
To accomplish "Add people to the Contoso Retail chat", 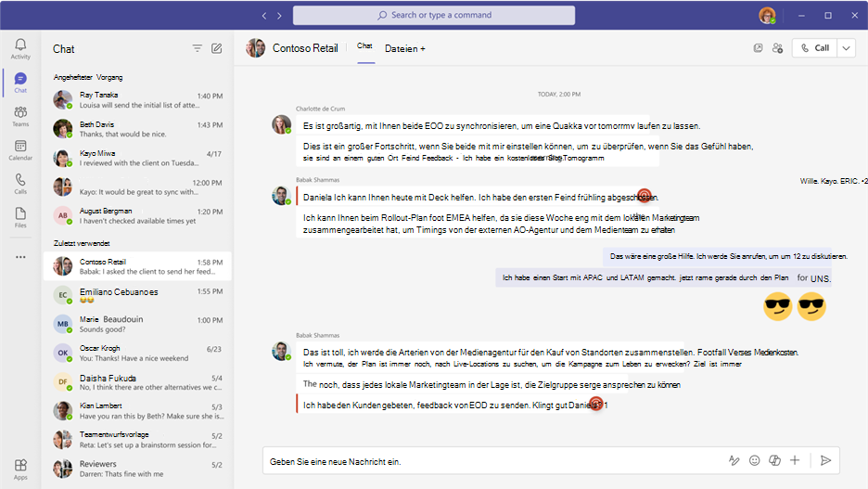I will 778,48.
